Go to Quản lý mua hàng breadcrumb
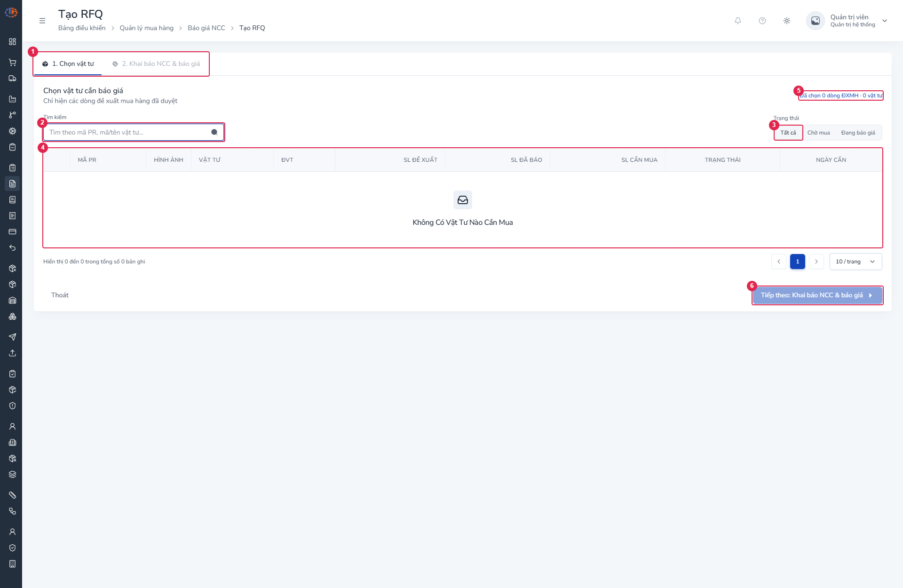 pyautogui.click(x=146, y=28)
